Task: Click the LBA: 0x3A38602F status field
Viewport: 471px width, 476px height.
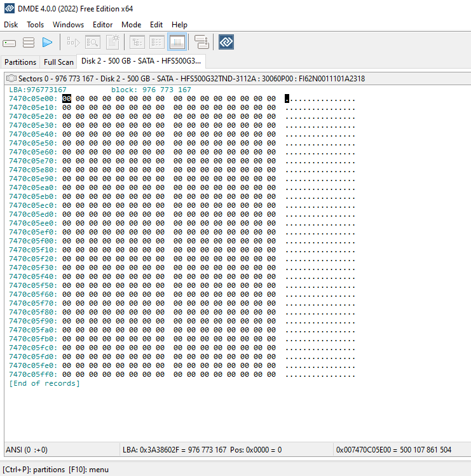Action: click(226, 449)
